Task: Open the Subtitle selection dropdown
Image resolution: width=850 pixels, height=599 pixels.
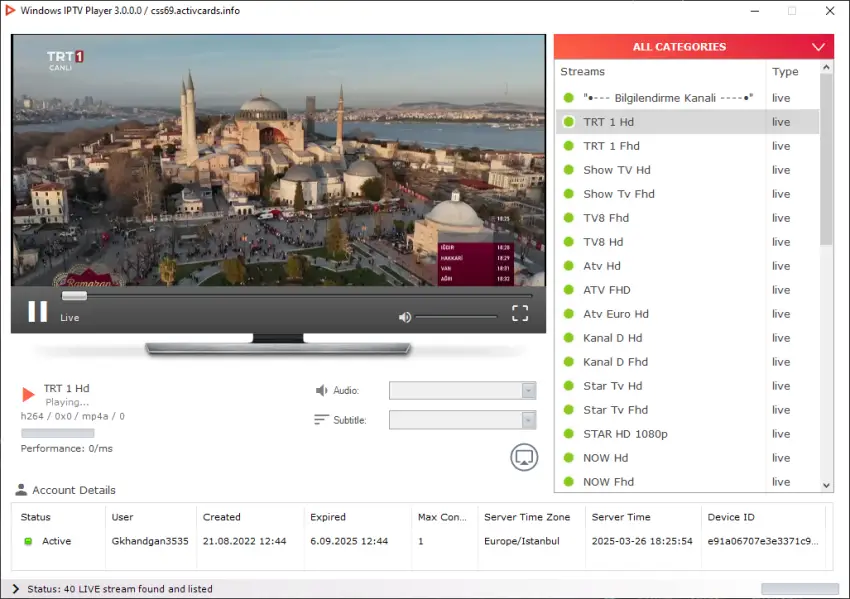Action: tap(462, 420)
